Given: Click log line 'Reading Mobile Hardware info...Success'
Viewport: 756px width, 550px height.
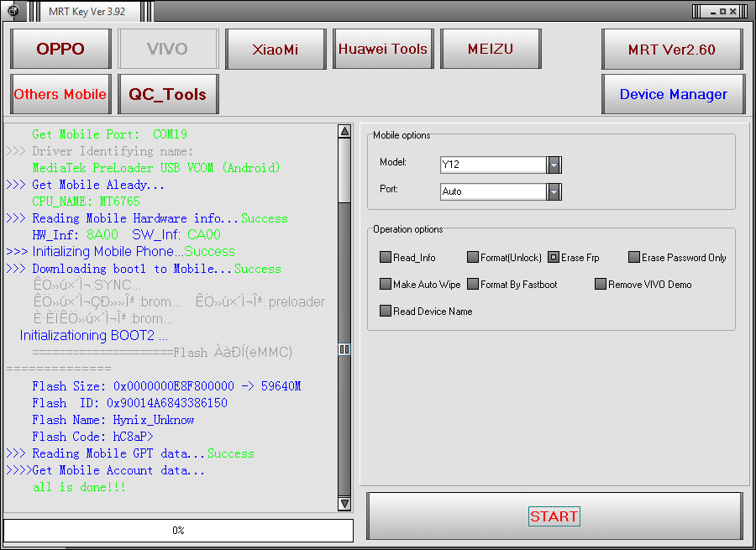Looking at the screenshot, I should [x=147, y=218].
